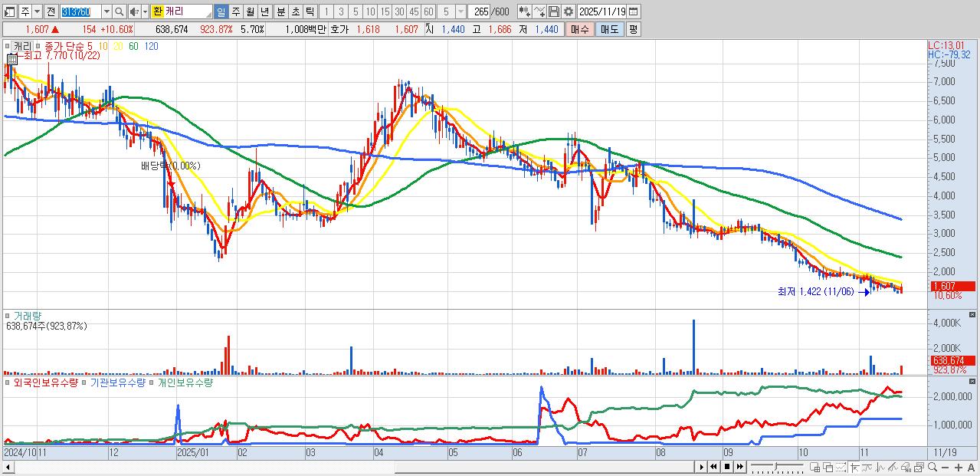980x476 pixels.
Task: Select 년 (yearly) chart period
Action: [264, 11]
